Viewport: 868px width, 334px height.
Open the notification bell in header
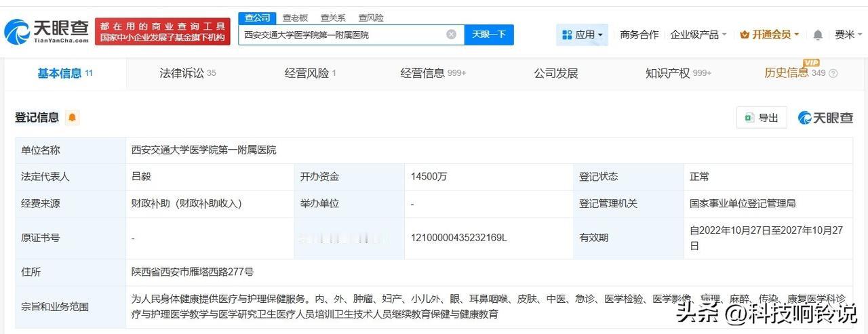pyautogui.click(x=818, y=35)
